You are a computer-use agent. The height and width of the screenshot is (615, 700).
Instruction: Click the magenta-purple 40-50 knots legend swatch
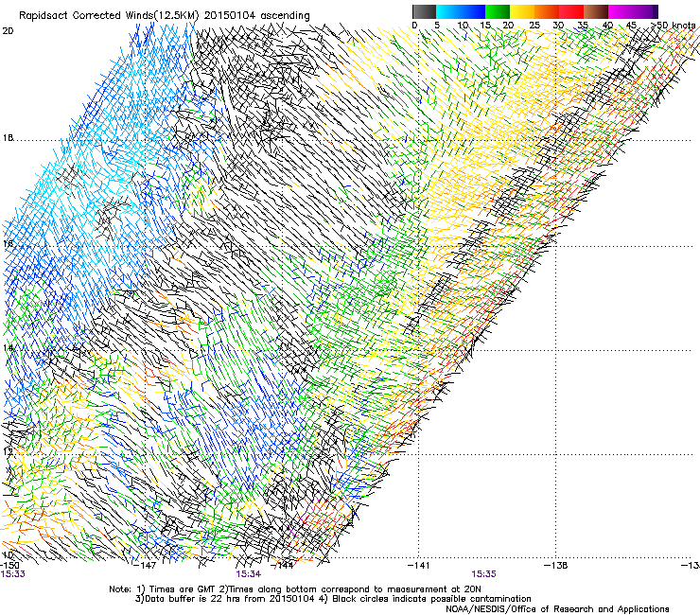point(633,11)
